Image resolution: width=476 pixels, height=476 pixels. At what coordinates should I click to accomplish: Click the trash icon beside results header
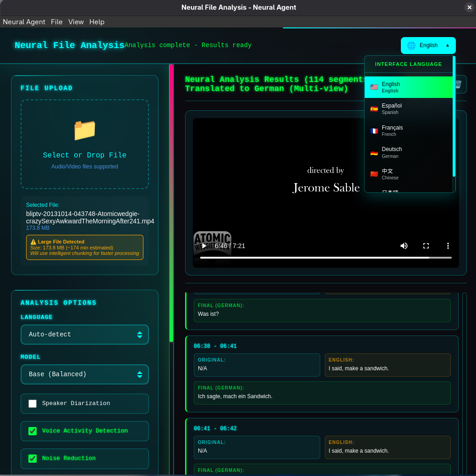459,84
